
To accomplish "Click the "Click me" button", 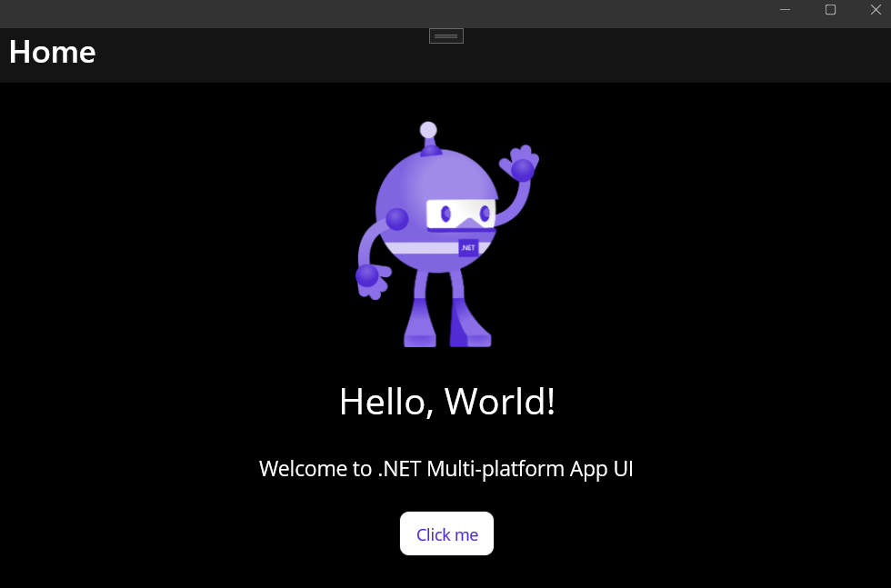I will click(446, 533).
